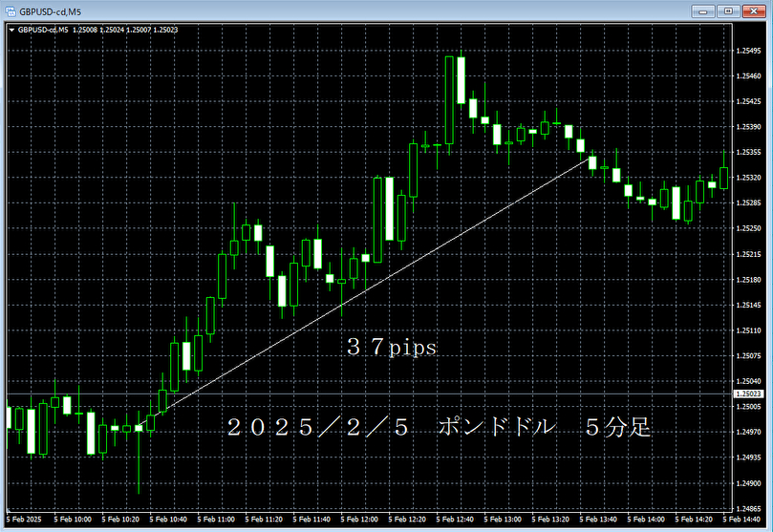Click the '5 Feb 2025' time label
Screen dimensions: 773x532
pyautogui.click(x=24, y=520)
